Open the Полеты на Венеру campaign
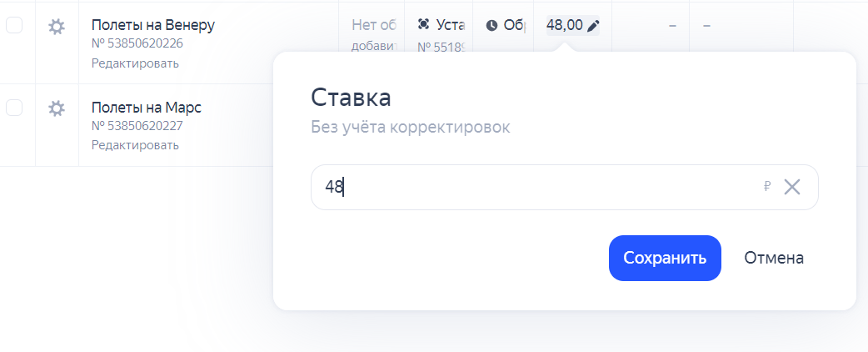868x352 pixels. click(153, 25)
